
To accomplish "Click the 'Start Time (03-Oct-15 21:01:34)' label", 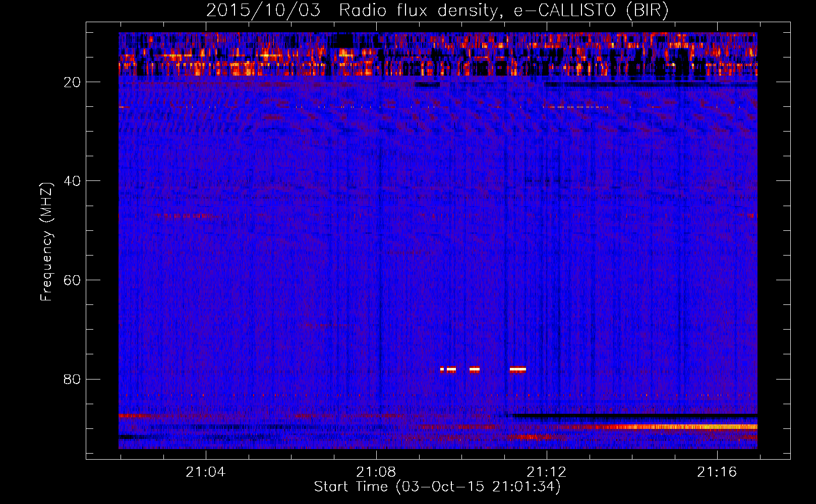I will 437,487.
